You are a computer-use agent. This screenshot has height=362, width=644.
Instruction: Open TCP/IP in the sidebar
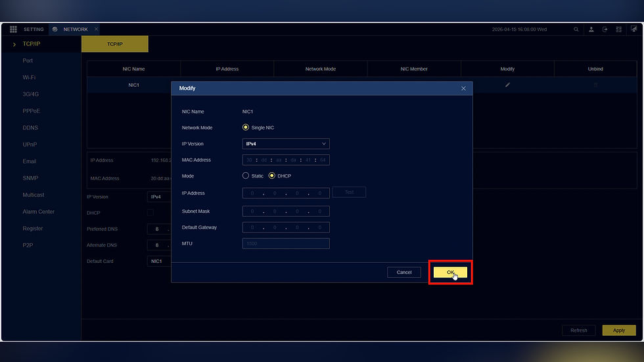tap(32, 44)
